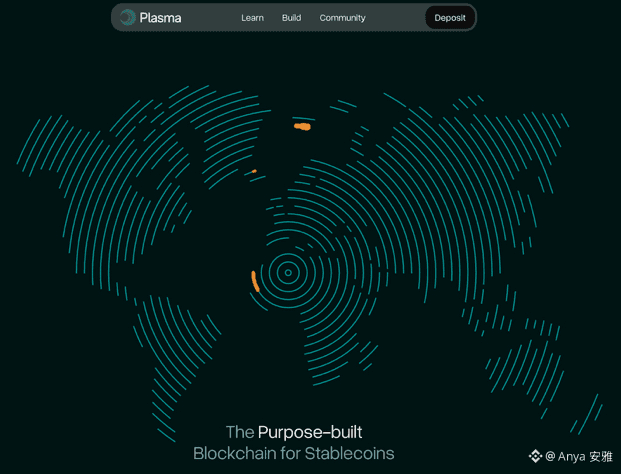Click the Plasma crescent logo icon

tap(128, 17)
